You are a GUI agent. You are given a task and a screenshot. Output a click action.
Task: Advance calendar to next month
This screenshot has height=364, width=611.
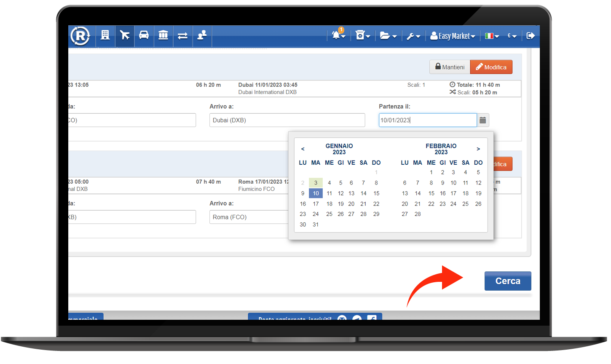point(478,149)
